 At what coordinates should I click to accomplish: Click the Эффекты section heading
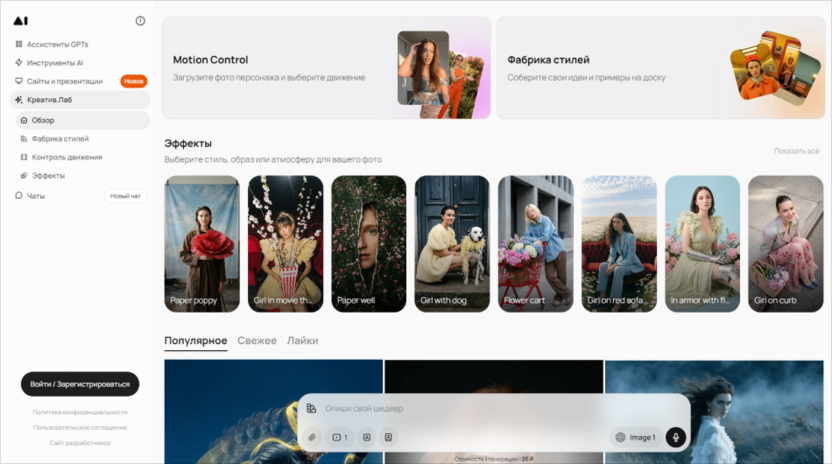188,143
